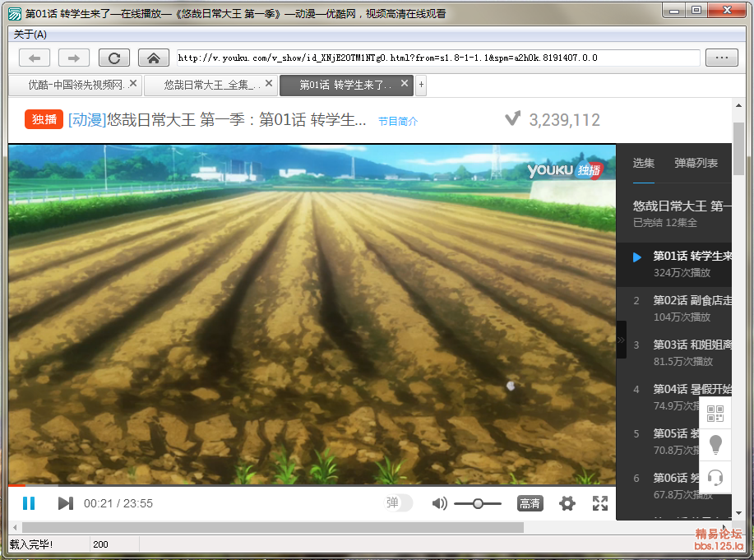Click the 节目简介 link
The image size is (754, 560).
[398, 121]
